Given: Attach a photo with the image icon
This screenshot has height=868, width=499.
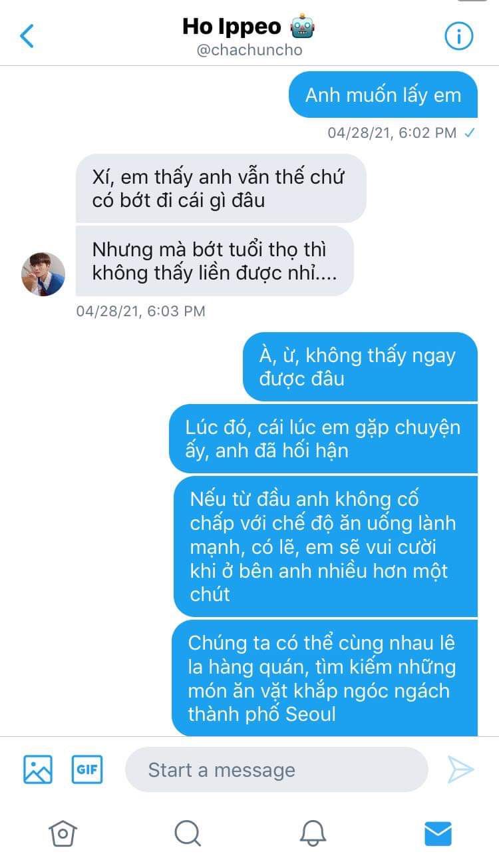Looking at the screenshot, I should pyautogui.click(x=38, y=770).
